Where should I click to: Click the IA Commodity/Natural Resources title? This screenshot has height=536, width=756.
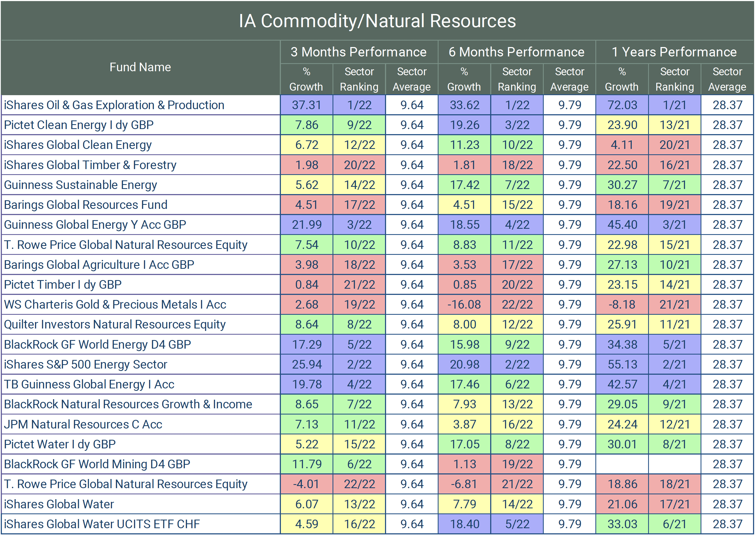click(x=377, y=21)
